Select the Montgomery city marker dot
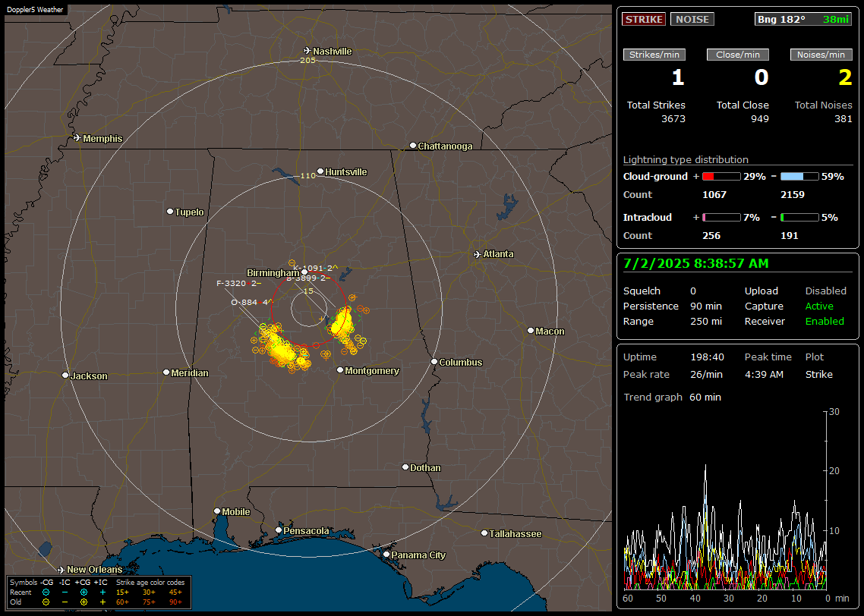 click(x=340, y=370)
